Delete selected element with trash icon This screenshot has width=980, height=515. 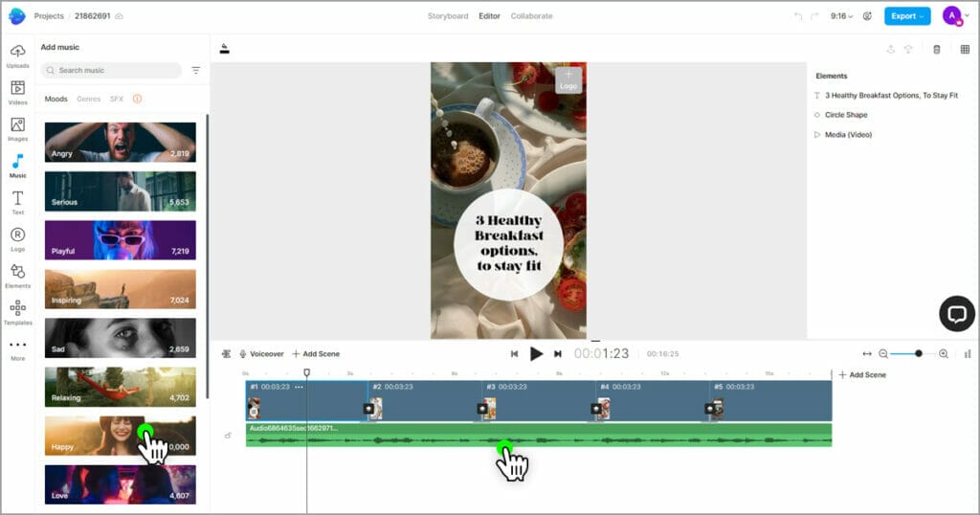coord(936,50)
